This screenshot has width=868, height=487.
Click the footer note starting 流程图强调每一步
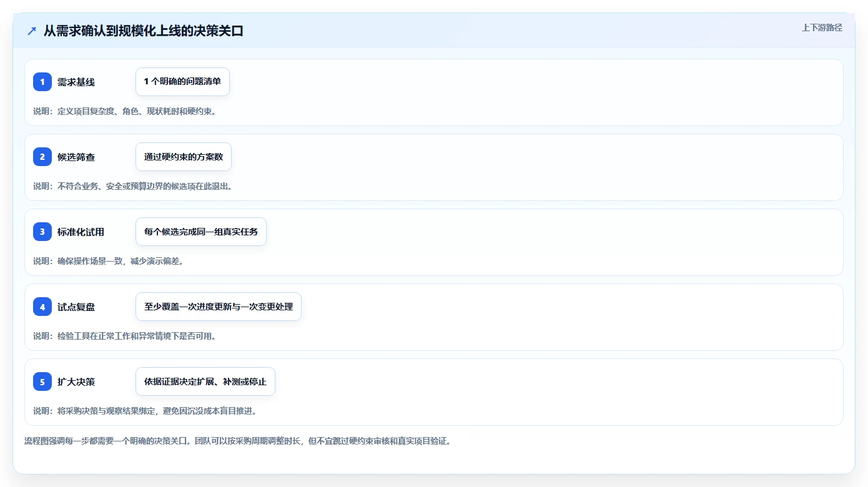click(x=237, y=441)
